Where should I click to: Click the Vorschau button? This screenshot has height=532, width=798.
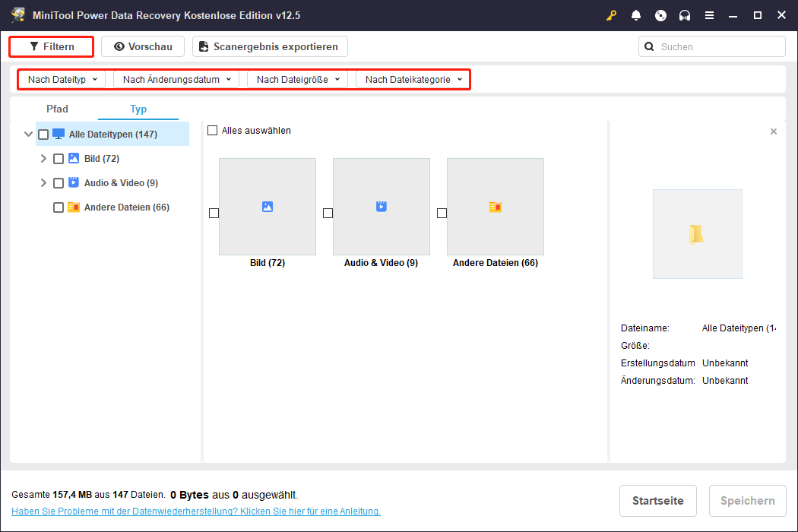coord(143,46)
